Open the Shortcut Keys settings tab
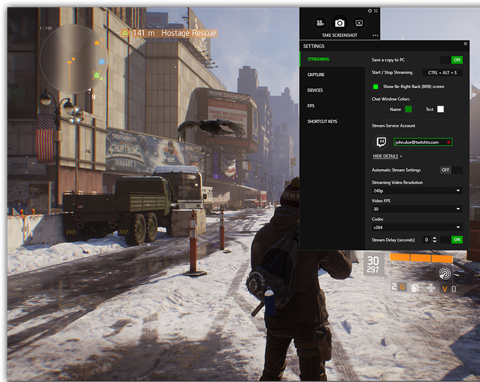The width and height of the screenshot is (480, 382). [x=332, y=121]
